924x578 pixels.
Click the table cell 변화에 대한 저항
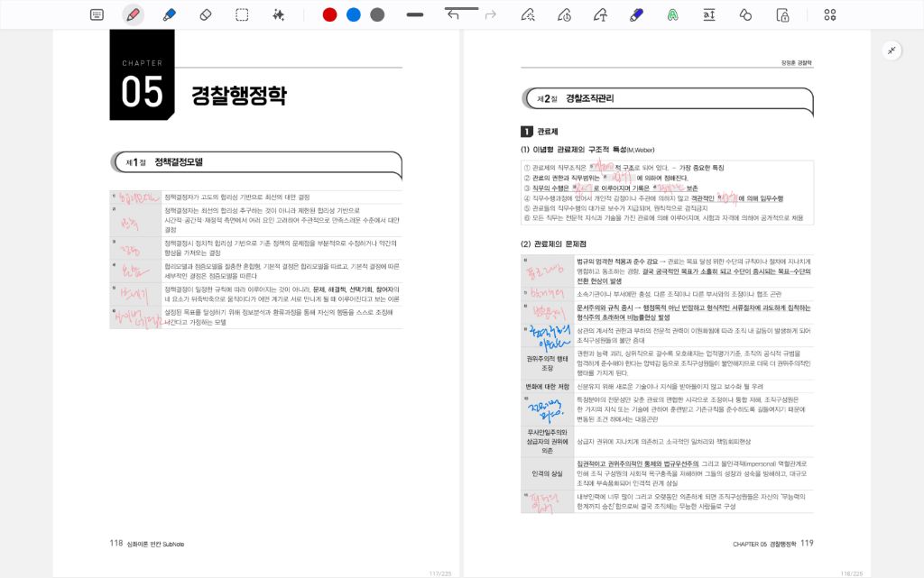[x=548, y=387]
